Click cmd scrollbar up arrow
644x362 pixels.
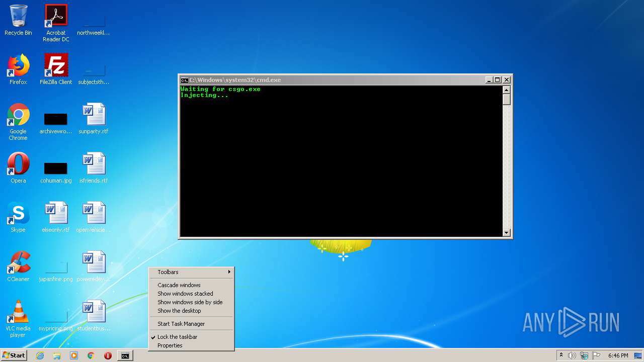pyautogui.click(x=507, y=89)
